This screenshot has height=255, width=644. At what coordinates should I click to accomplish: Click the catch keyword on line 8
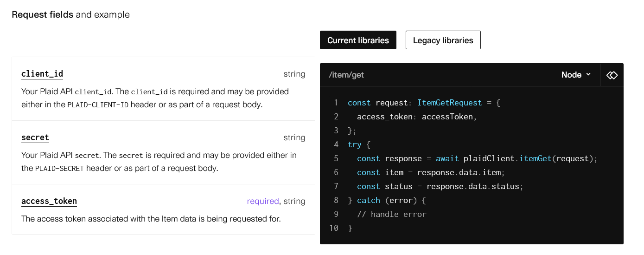coord(369,200)
